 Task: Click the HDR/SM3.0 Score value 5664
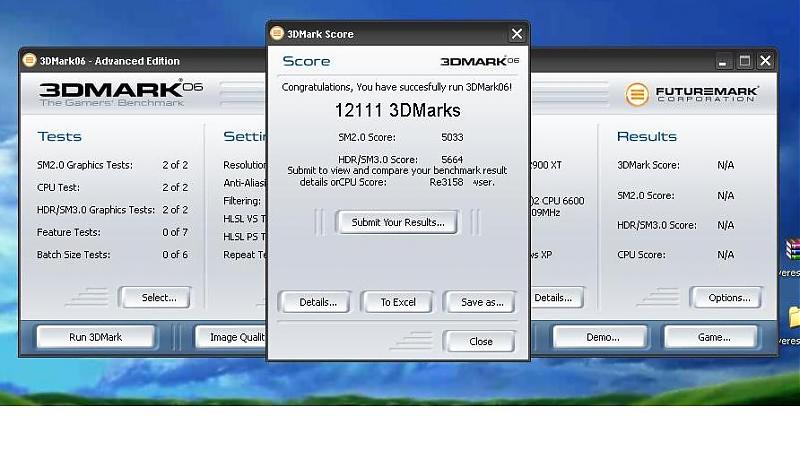tap(452, 159)
